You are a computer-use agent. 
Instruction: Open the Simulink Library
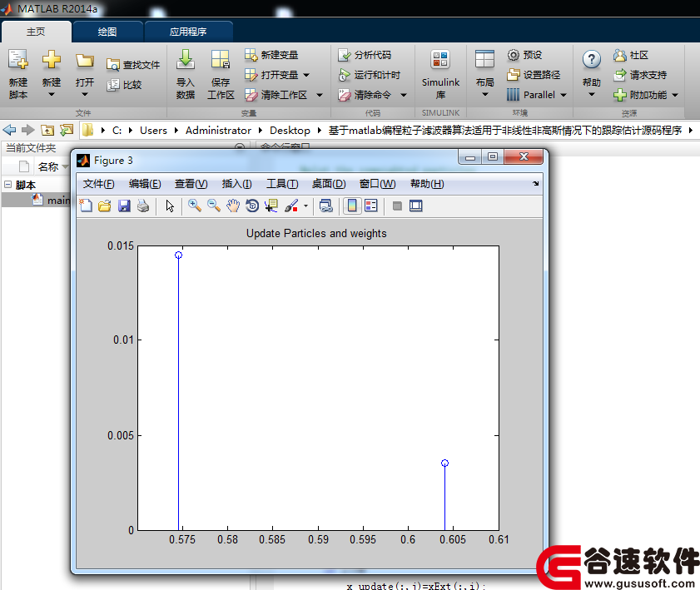point(440,74)
